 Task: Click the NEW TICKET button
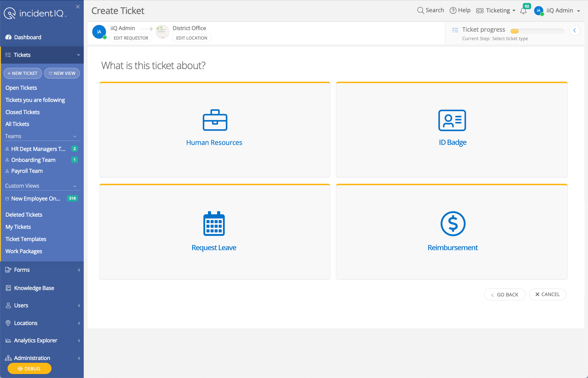(23, 73)
